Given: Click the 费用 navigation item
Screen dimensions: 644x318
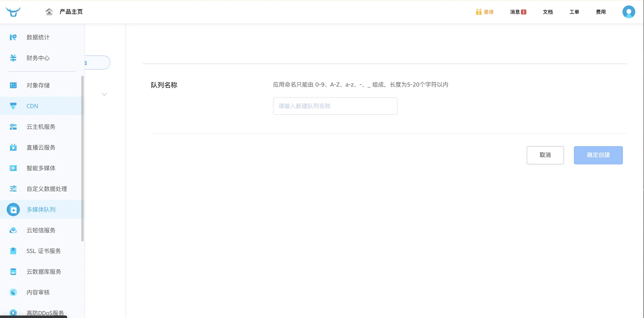Looking at the screenshot, I should pos(601,12).
